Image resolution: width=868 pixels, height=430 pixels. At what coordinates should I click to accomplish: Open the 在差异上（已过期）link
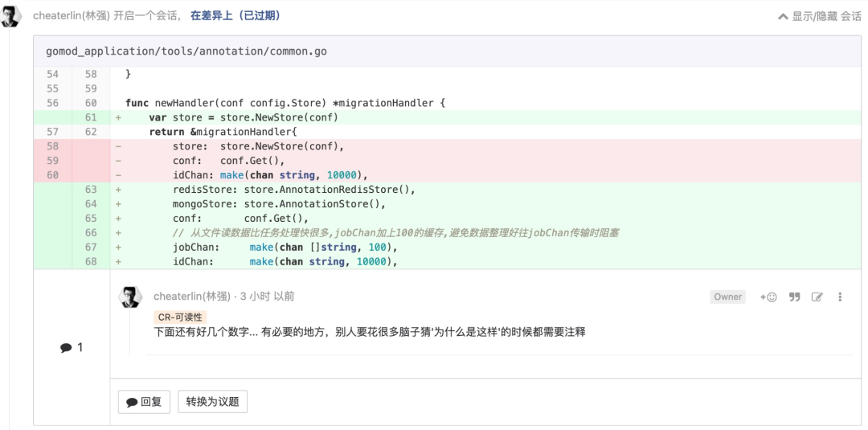(235, 16)
